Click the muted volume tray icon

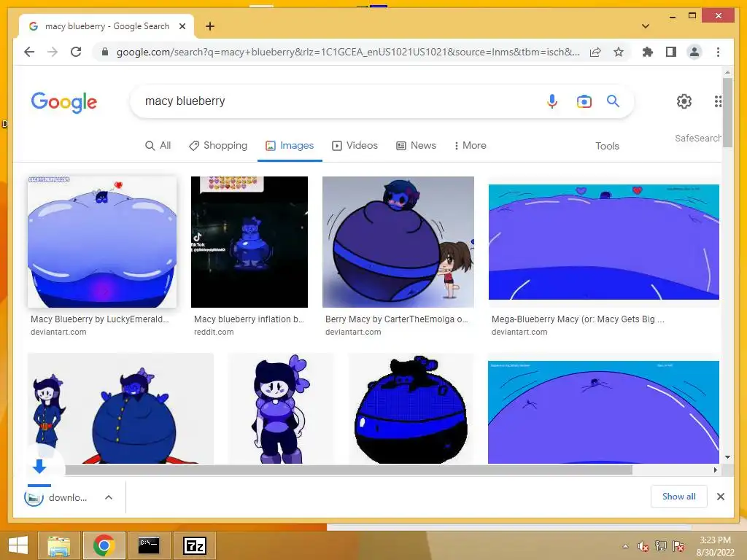(x=643, y=546)
